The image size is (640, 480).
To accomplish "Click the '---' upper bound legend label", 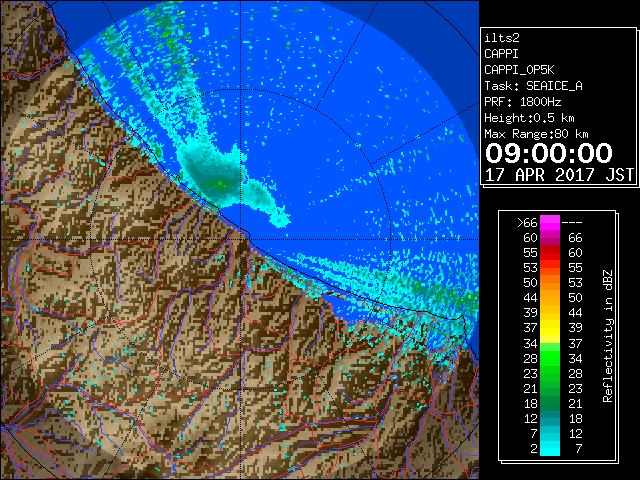I will [572, 223].
